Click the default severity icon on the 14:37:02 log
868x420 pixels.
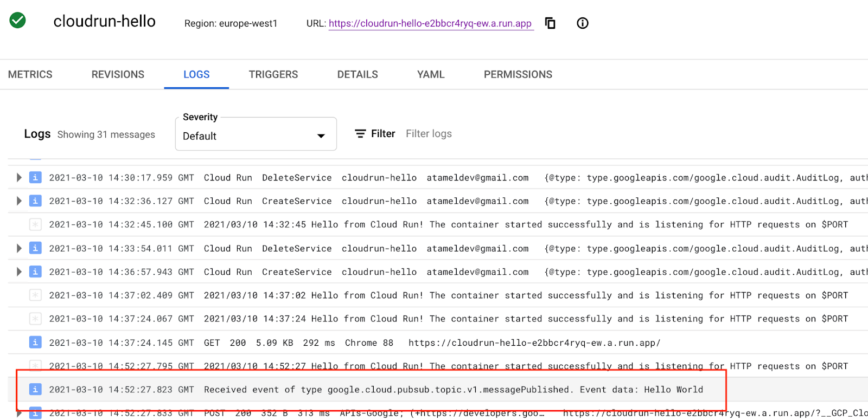coord(35,295)
